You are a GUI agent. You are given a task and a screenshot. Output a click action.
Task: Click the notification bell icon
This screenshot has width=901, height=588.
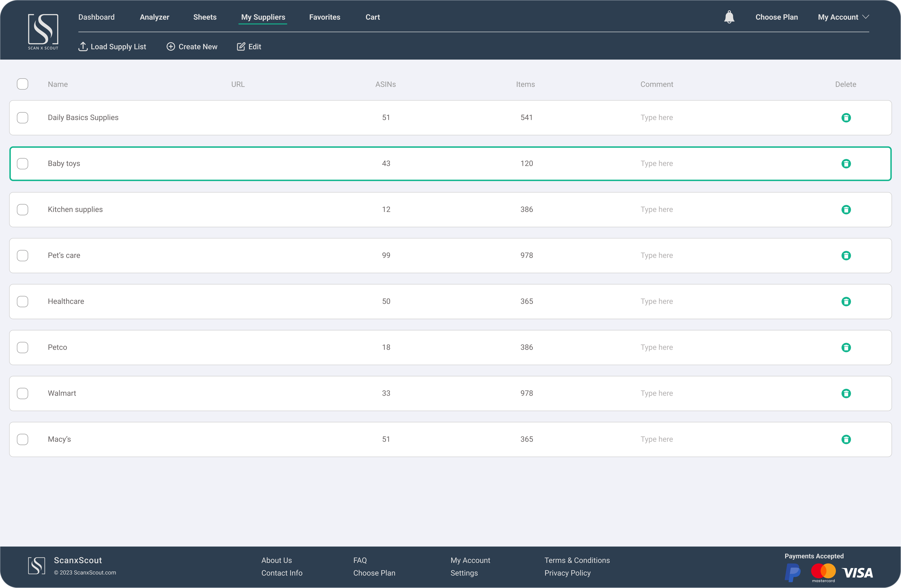(x=729, y=17)
